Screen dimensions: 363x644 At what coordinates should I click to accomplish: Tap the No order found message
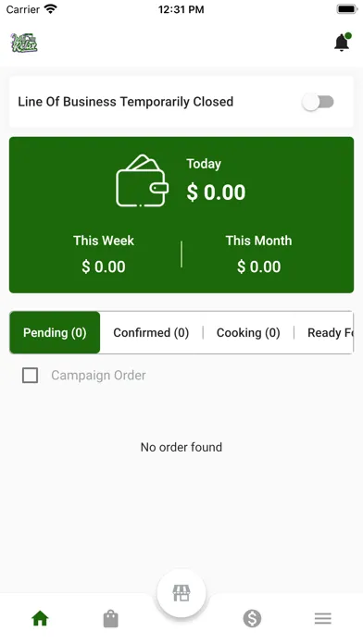coord(181,447)
